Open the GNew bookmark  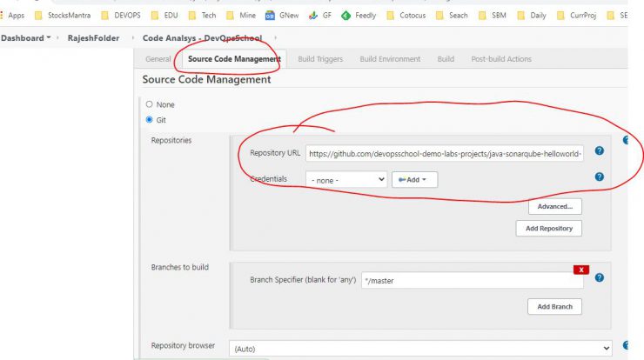point(282,16)
